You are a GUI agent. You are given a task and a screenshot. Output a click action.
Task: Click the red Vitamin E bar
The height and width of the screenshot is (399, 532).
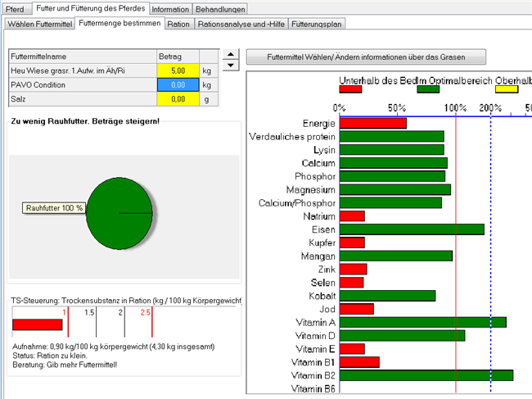[x=352, y=349]
